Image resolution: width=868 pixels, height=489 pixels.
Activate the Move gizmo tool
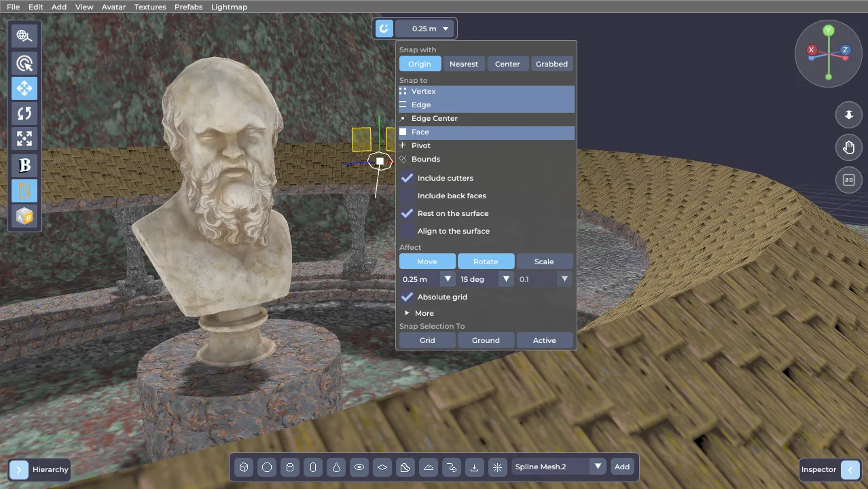(24, 88)
